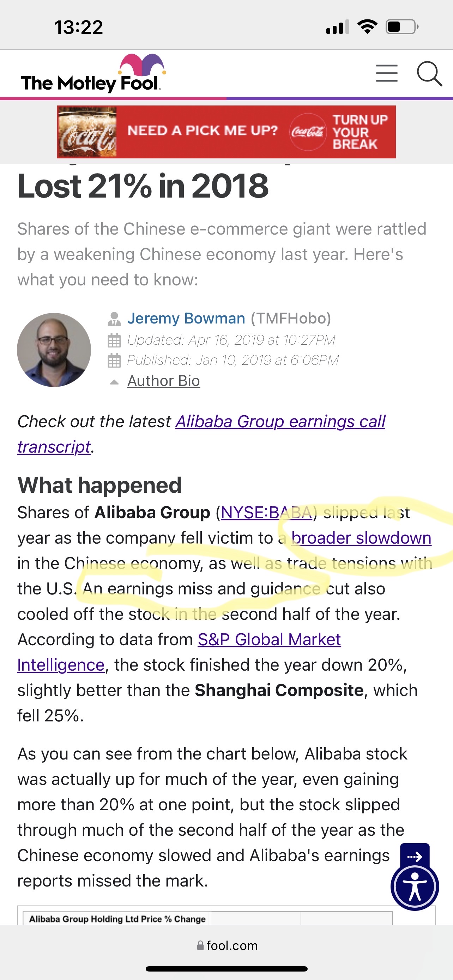Click the calendar icon beside Updated date
Image resolution: width=453 pixels, height=980 pixels.
114,340
